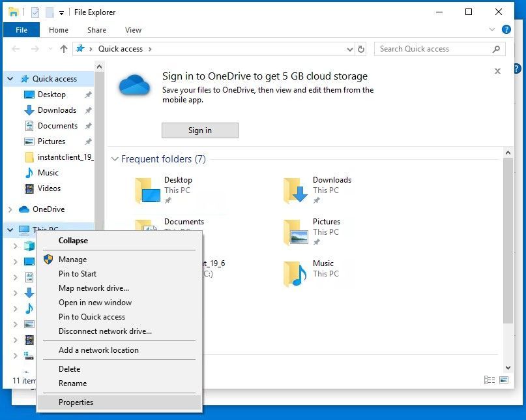Expand the ribbon with the chevron

(x=492, y=29)
